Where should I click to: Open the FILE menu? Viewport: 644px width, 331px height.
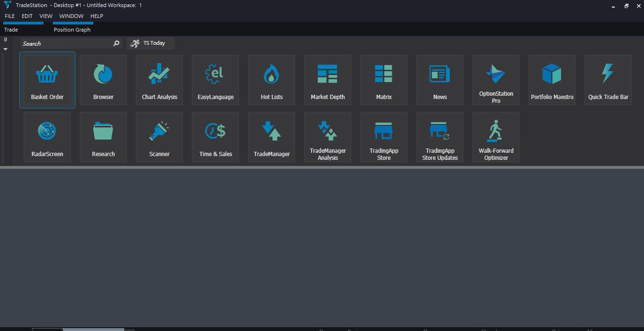(x=9, y=16)
